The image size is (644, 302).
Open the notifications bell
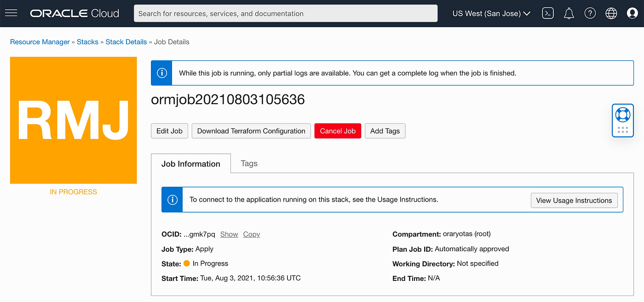point(569,13)
